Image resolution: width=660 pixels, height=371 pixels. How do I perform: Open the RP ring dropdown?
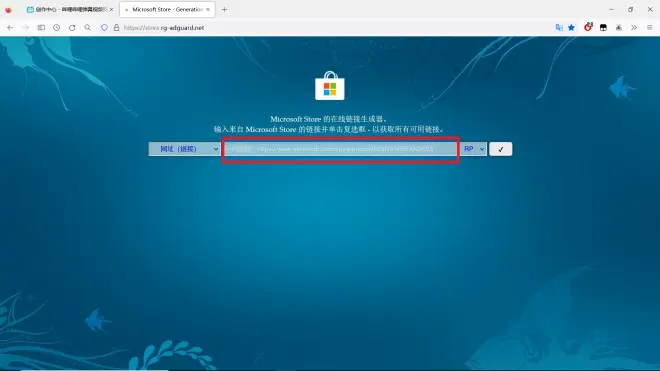(474, 149)
